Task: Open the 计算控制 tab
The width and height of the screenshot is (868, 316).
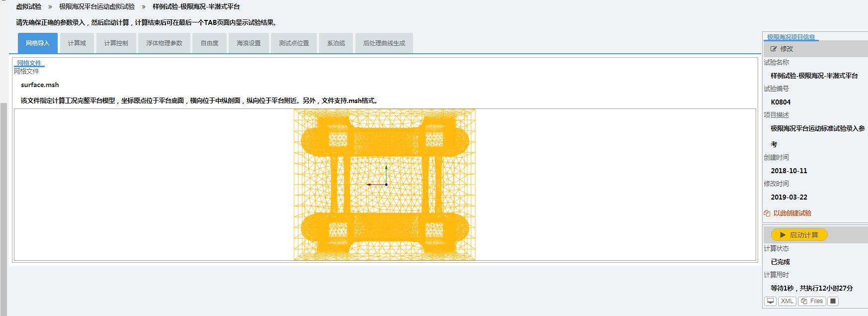Action: pyautogui.click(x=116, y=43)
